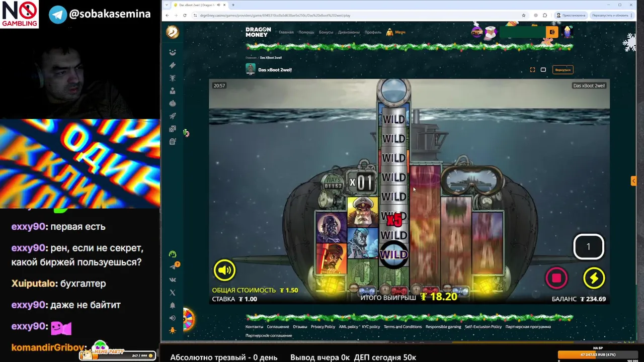Toggle site sound speaker icon in sidebar
644x362 pixels.
(x=173, y=318)
